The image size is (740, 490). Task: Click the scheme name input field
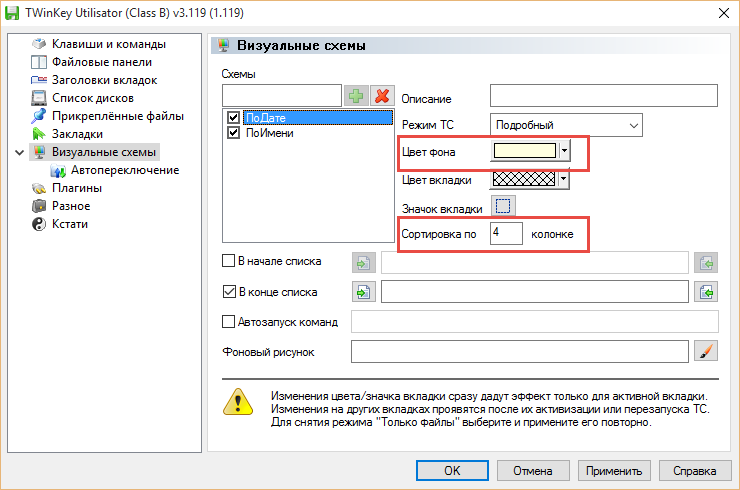point(282,95)
